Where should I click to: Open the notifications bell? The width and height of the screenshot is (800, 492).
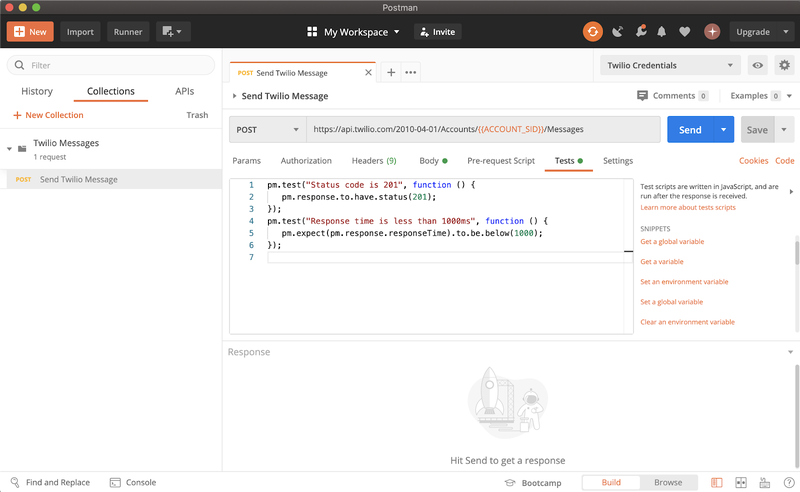[x=661, y=32]
